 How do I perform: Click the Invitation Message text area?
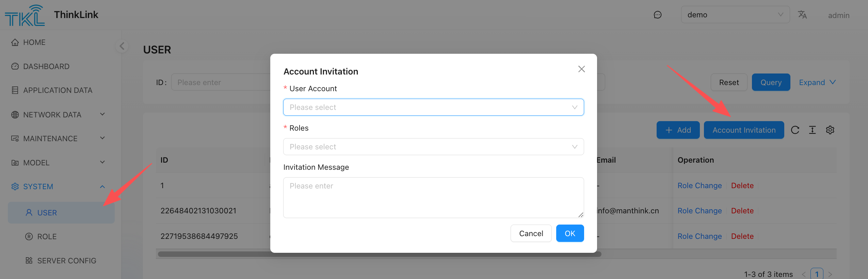pyautogui.click(x=433, y=197)
